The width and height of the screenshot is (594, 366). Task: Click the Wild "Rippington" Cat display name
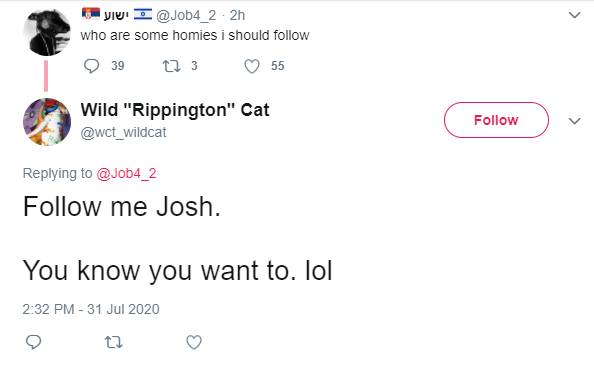coord(175,110)
